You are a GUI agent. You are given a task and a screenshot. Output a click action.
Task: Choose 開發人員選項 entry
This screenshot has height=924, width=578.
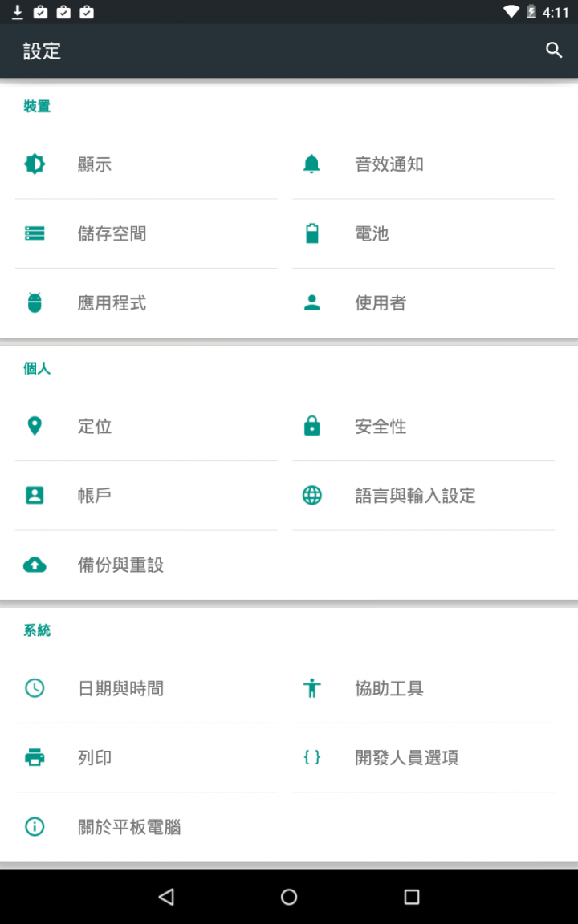424,757
